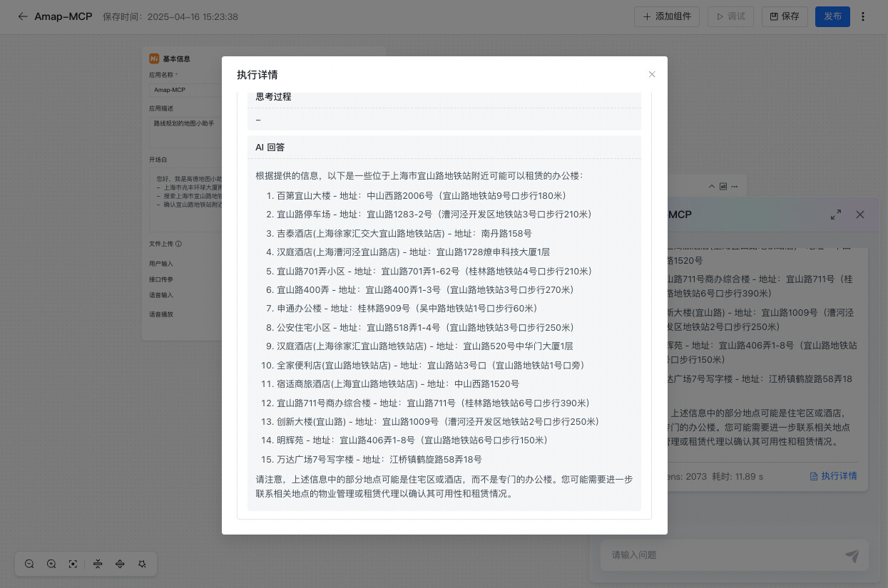This screenshot has width=888, height=588.
Task: Toggle the 语音播放 setting
Action: click(165, 314)
